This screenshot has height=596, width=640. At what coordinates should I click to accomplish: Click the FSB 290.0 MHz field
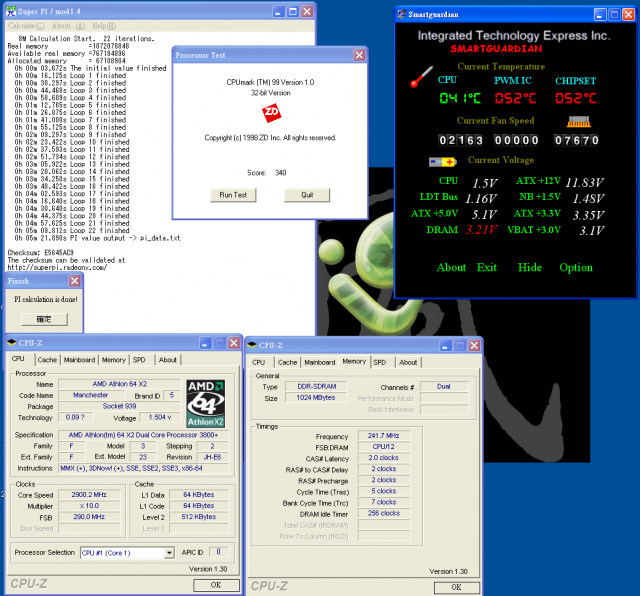tap(89, 517)
